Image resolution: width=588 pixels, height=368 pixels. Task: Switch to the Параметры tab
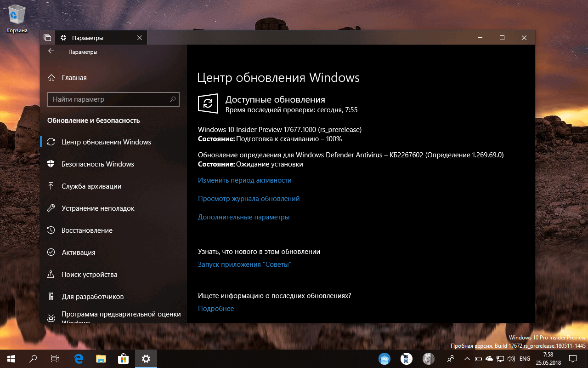click(x=101, y=38)
